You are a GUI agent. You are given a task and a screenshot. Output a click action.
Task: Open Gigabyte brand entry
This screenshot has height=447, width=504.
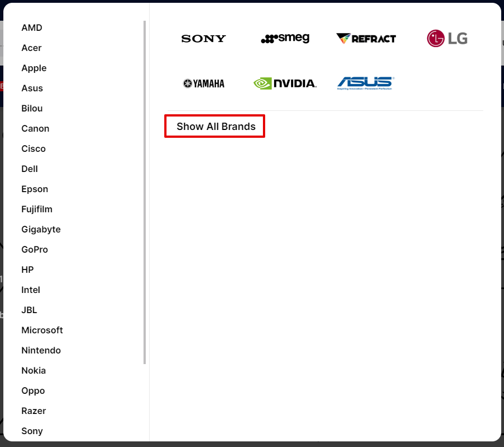pos(41,230)
